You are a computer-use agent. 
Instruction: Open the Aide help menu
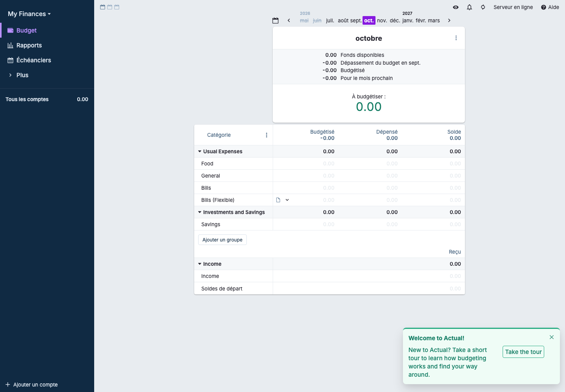(x=550, y=7)
